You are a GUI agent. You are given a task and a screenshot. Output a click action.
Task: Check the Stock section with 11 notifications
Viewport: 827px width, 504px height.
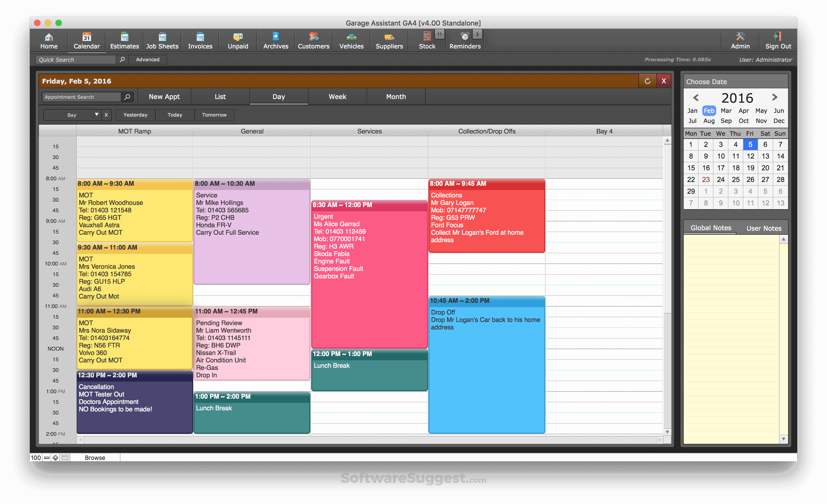click(427, 40)
